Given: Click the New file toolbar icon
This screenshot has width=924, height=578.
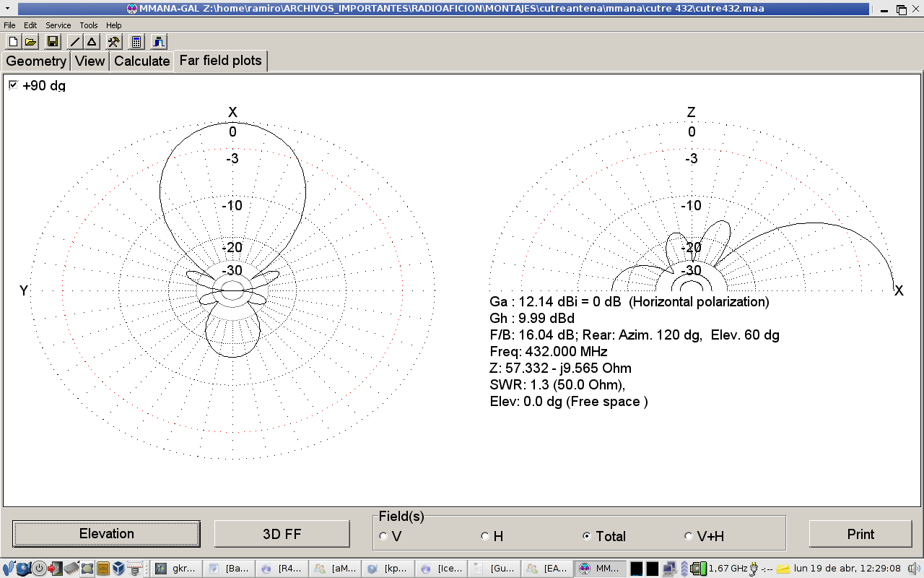Looking at the screenshot, I should [x=13, y=42].
